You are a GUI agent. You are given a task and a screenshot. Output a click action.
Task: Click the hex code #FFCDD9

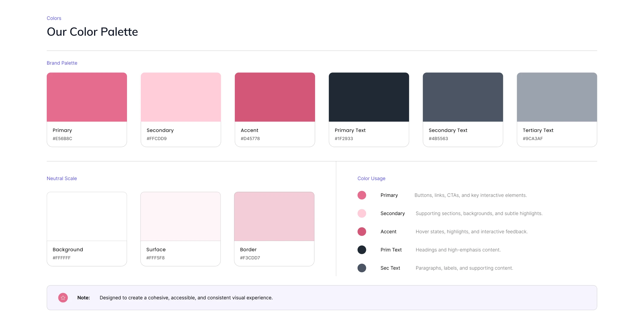click(157, 139)
